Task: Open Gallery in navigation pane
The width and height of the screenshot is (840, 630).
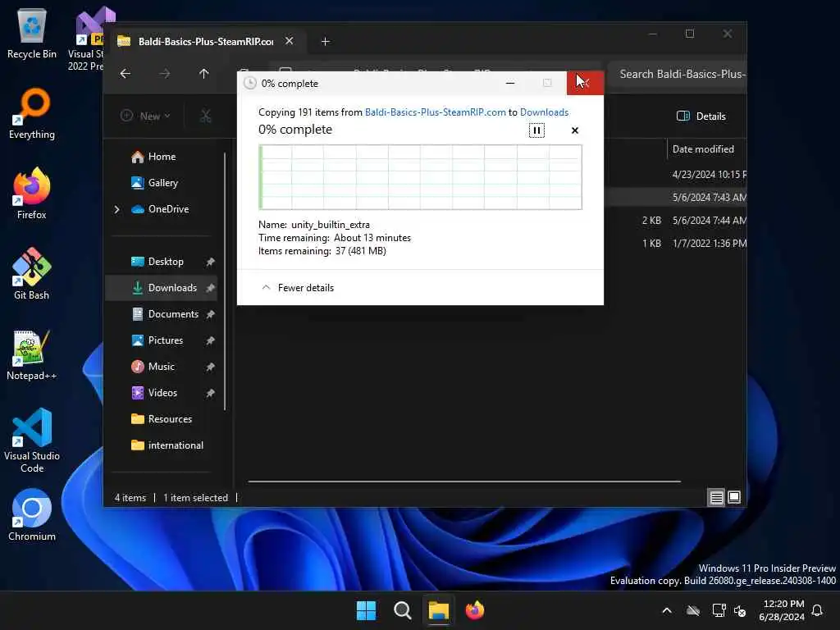Action: click(x=163, y=183)
